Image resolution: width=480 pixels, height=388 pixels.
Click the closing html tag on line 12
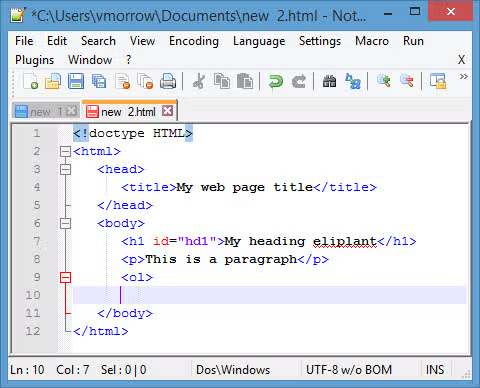(x=101, y=331)
